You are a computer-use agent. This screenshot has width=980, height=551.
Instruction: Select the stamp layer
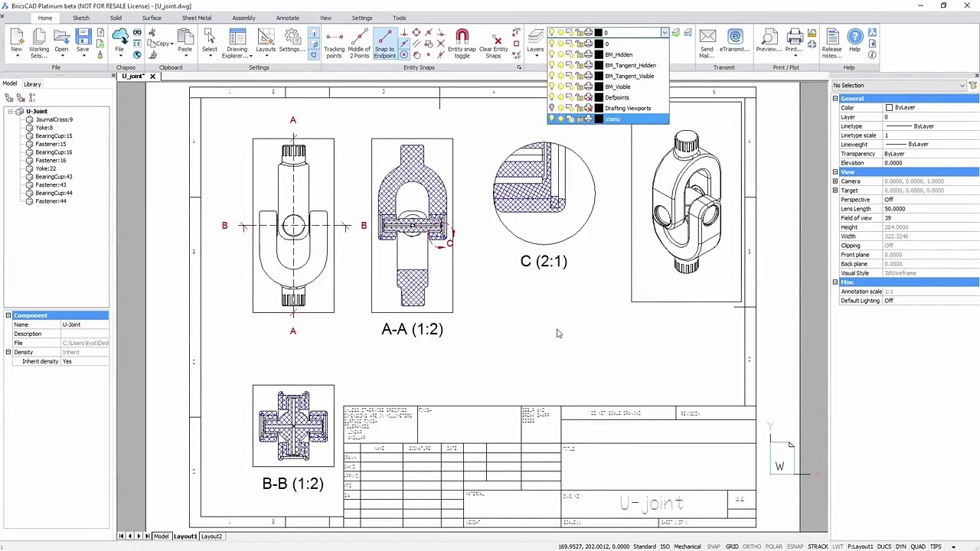click(x=609, y=119)
